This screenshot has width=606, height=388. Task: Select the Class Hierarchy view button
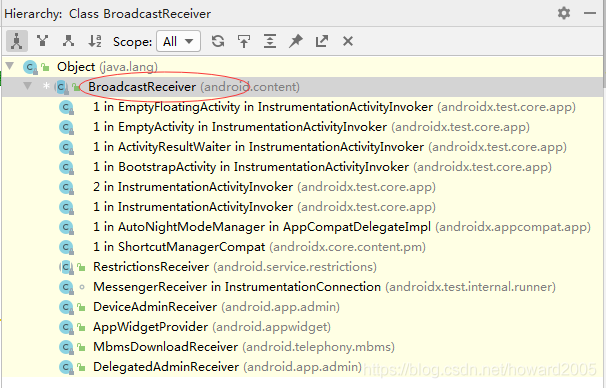[17, 41]
